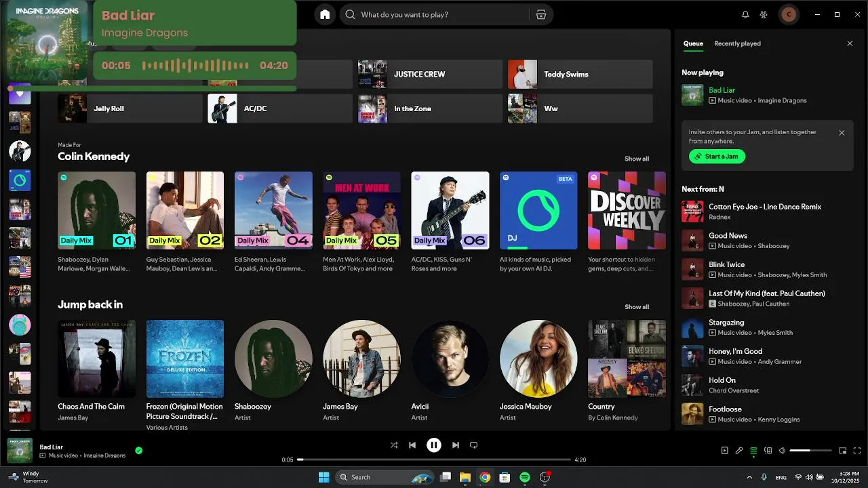Viewport: 868px width, 488px height.
Task: Open the Ww shortcut tile
Action: [x=580, y=108]
